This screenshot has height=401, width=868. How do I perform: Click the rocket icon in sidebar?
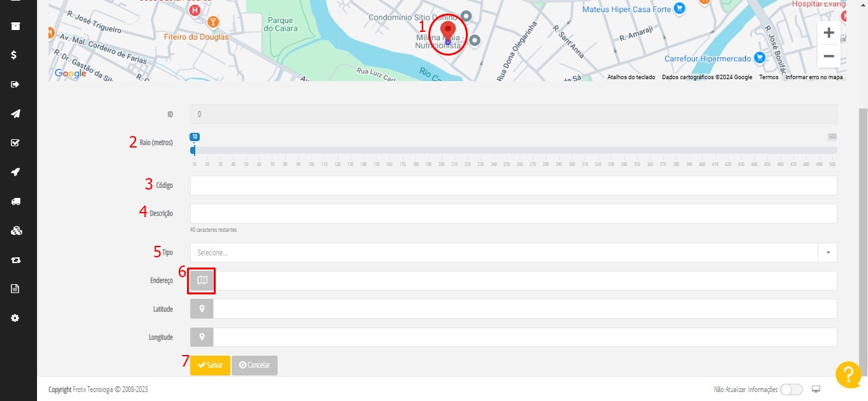15,172
